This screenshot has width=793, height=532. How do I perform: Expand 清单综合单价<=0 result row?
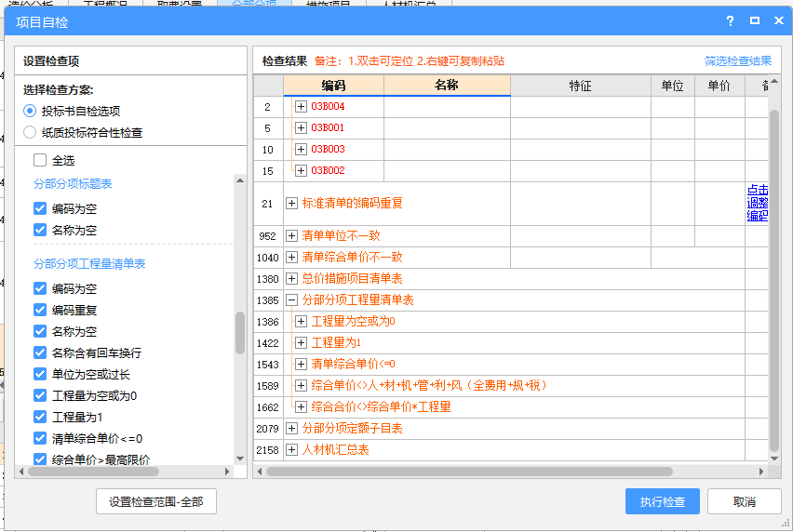(301, 365)
